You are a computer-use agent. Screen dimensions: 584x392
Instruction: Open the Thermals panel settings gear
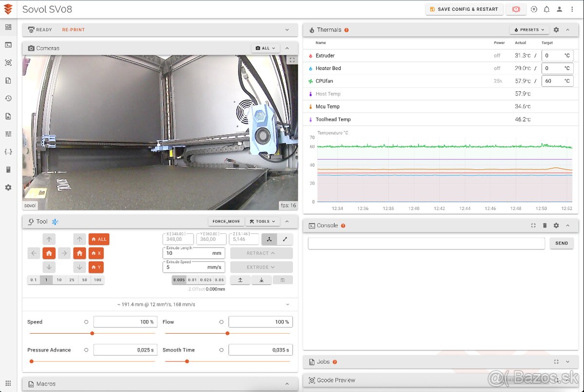tap(556, 30)
